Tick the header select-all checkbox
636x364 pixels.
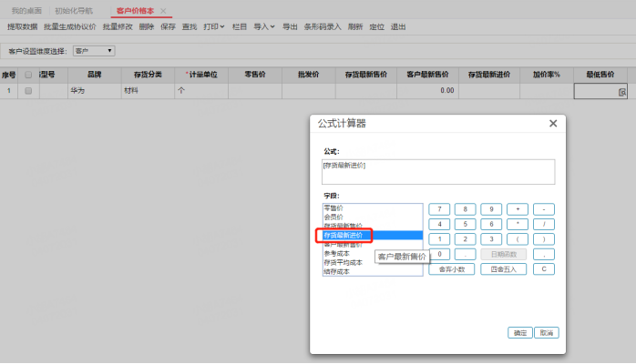tap(28, 75)
